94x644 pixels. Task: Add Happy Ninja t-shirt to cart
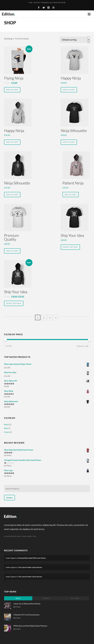pos(69,89)
